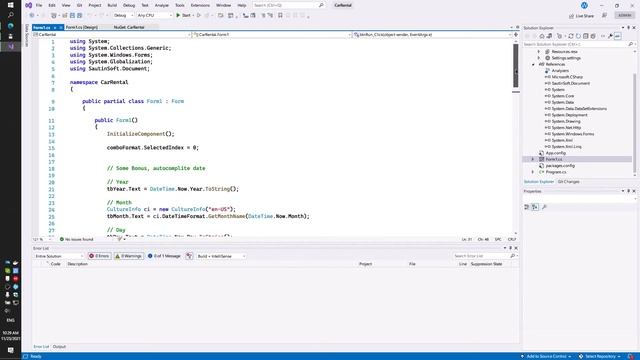640x360 pixels.
Task: Toggle Preview Selected Items in Solution Explorer
Action: 618,36
